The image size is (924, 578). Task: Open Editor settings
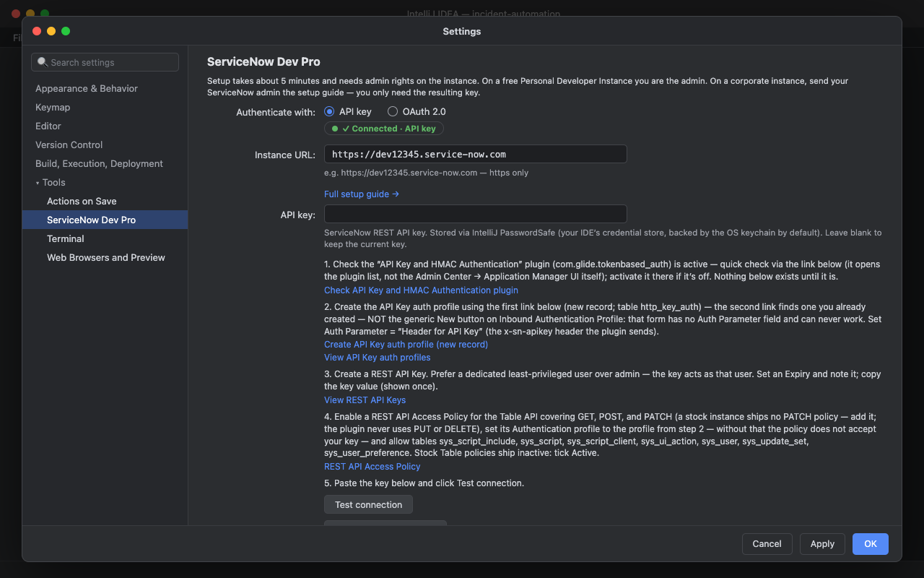pyautogui.click(x=48, y=126)
